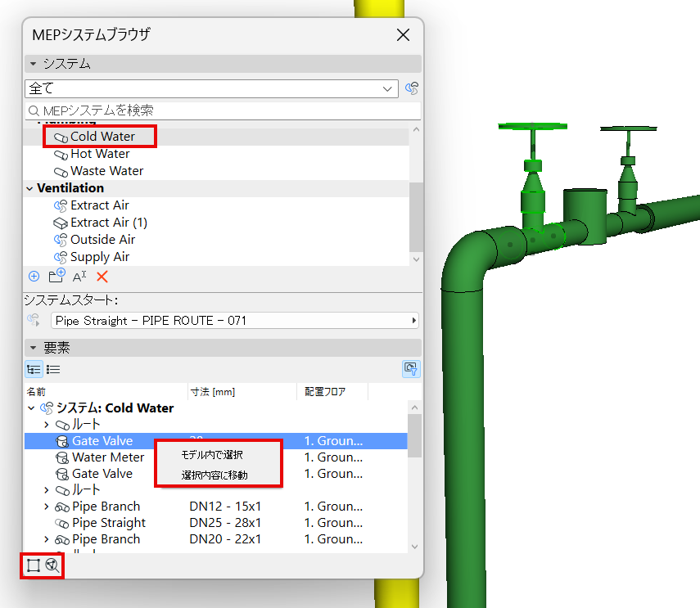Screen dimensions: 700x608
Task: Expand the first ルート node
Action: [47, 424]
